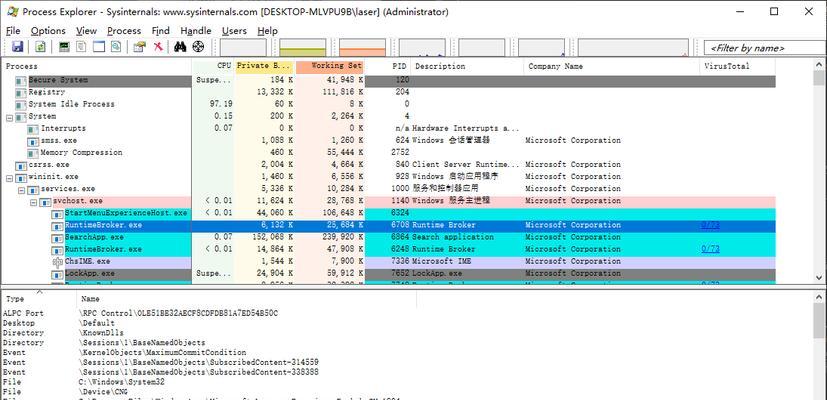The width and height of the screenshot is (827, 400).
Task: Open the process Properties toolbar icon
Action: tap(139, 47)
